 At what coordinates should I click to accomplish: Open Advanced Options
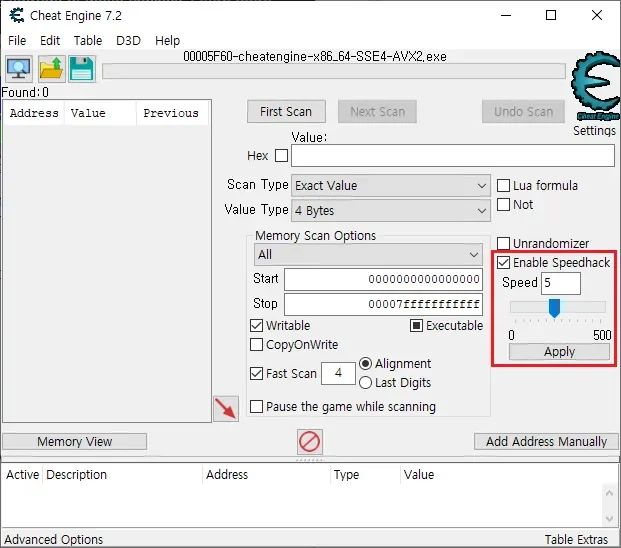point(53,539)
